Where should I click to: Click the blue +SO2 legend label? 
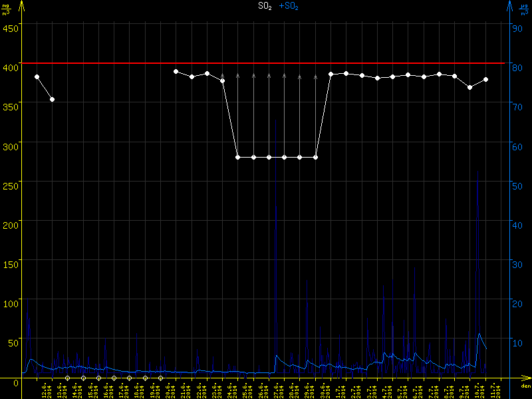click(x=289, y=6)
